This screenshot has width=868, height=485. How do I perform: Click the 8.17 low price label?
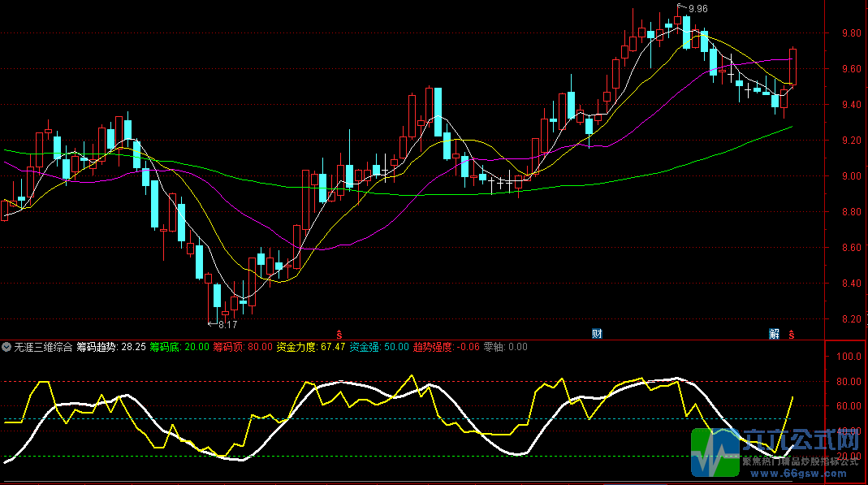tap(227, 325)
